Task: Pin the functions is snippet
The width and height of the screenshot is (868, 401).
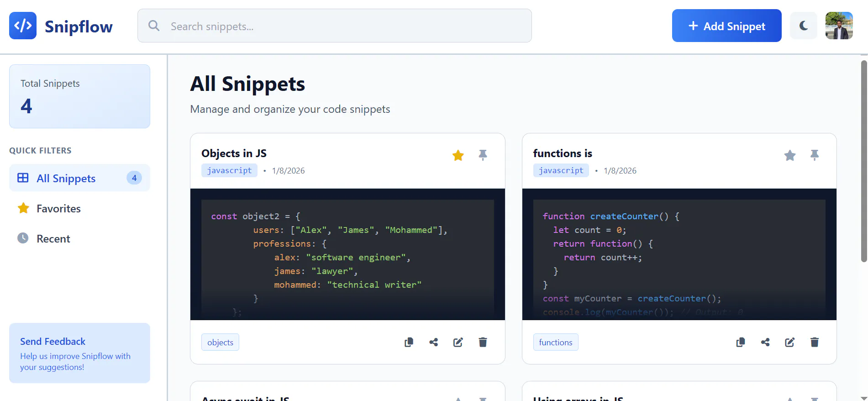Action: [x=815, y=155]
